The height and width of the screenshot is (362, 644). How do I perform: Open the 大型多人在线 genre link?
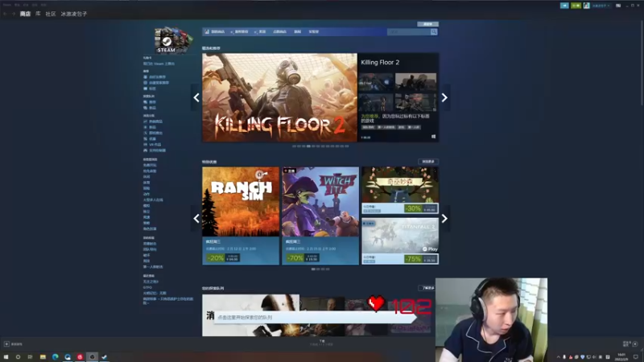click(153, 200)
